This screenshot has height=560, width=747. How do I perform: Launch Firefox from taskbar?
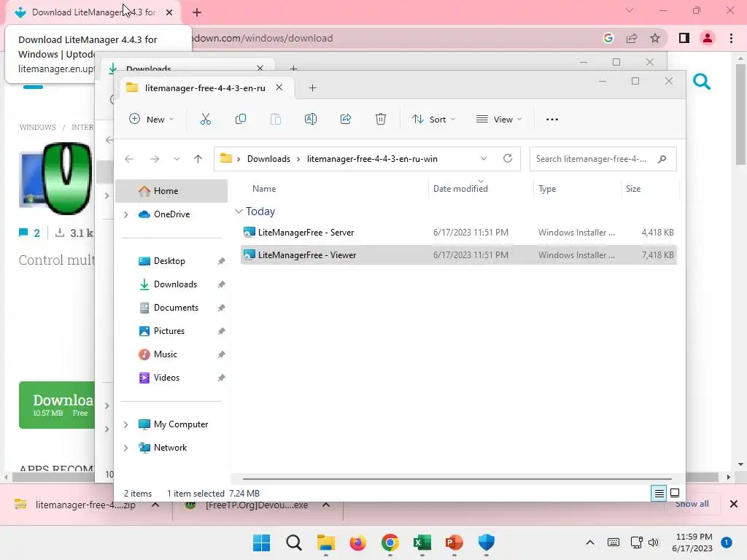point(357,542)
